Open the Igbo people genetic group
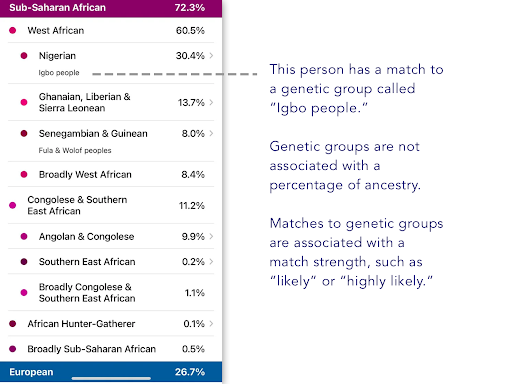The height and width of the screenshot is (384, 512). [x=59, y=73]
